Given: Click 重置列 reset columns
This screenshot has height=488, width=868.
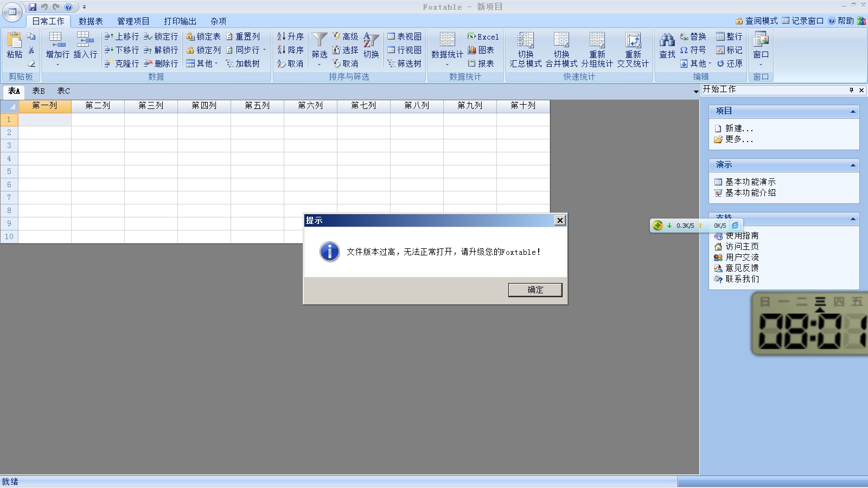Looking at the screenshot, I should click(x=243, y=36).
